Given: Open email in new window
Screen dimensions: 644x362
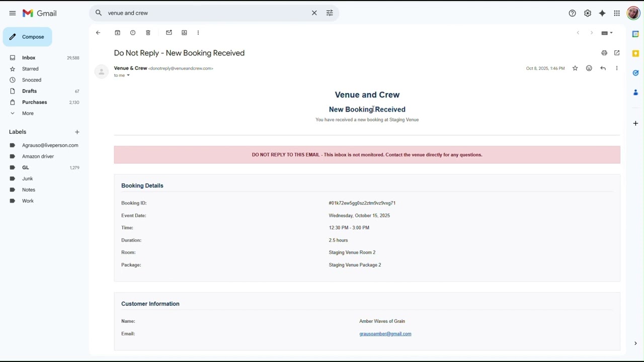Looking at the screenshot, I should click(x=617, y=53).
